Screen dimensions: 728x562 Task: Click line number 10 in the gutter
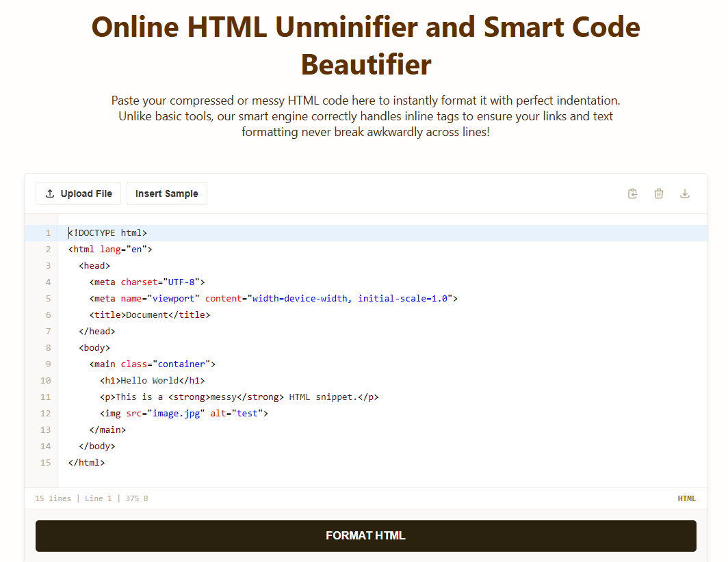click(44, 380)
